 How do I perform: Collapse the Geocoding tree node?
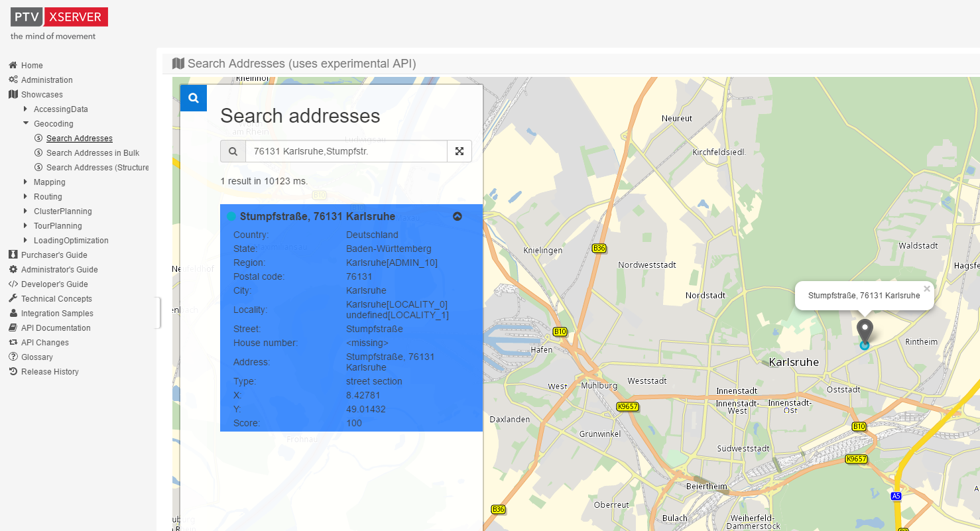tap(26, 124)
